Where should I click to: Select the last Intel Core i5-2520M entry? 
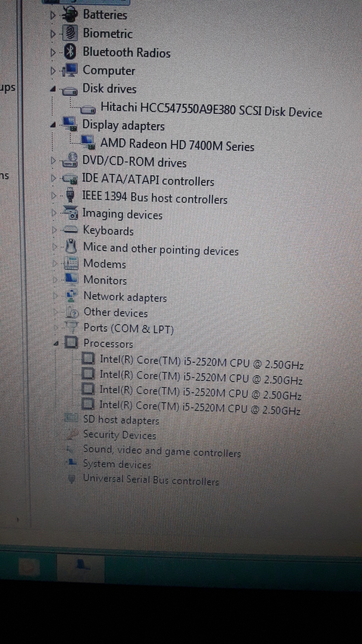[x=200, y=408]
